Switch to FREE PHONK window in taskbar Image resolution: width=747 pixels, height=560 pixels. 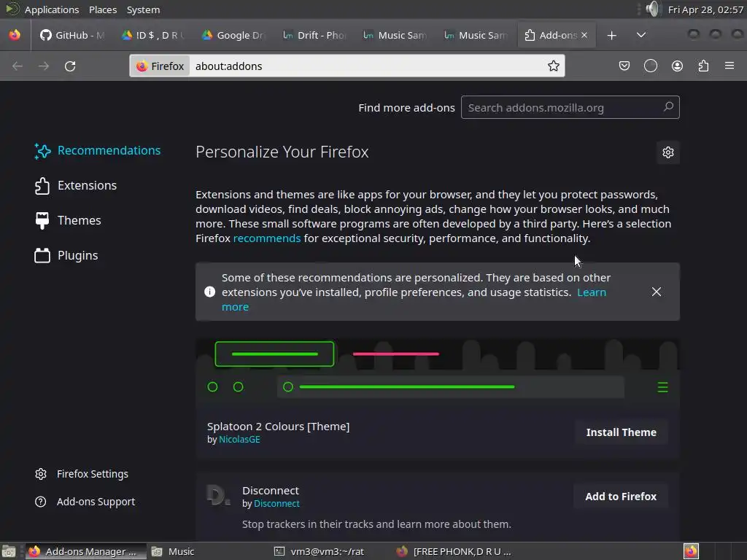coord(454,551)
